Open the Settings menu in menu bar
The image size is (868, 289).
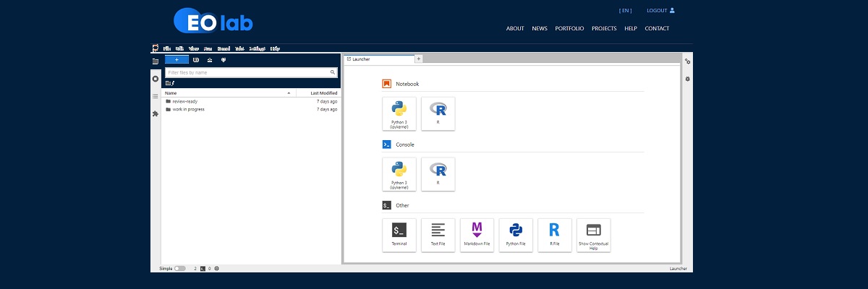click(257, 49)
